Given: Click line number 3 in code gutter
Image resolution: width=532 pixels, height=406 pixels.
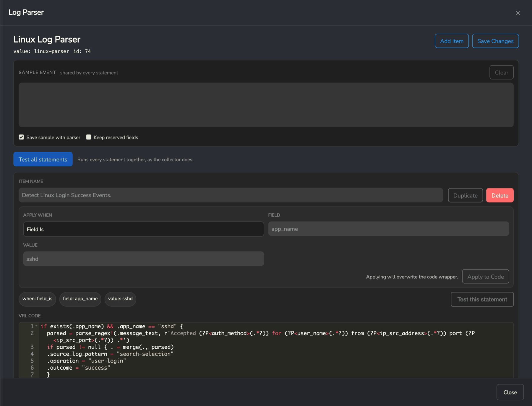Looking at the screenshot, I should pos(32,347).
